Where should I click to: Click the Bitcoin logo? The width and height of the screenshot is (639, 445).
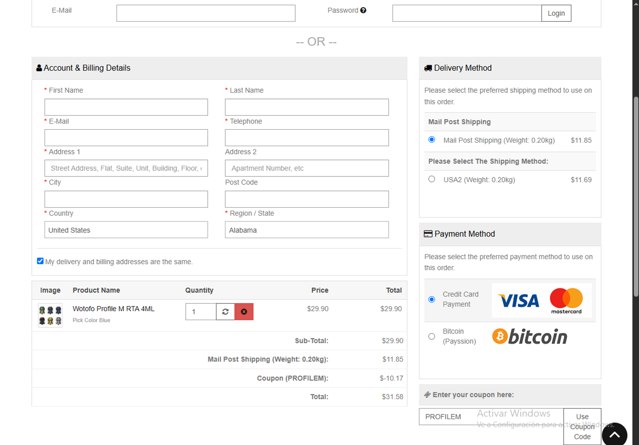(x=529, y=336)
